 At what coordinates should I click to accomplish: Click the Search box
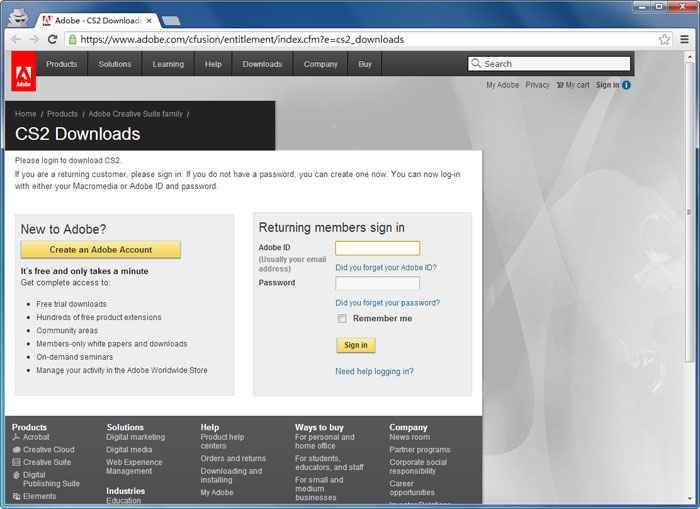pos(549,63)
